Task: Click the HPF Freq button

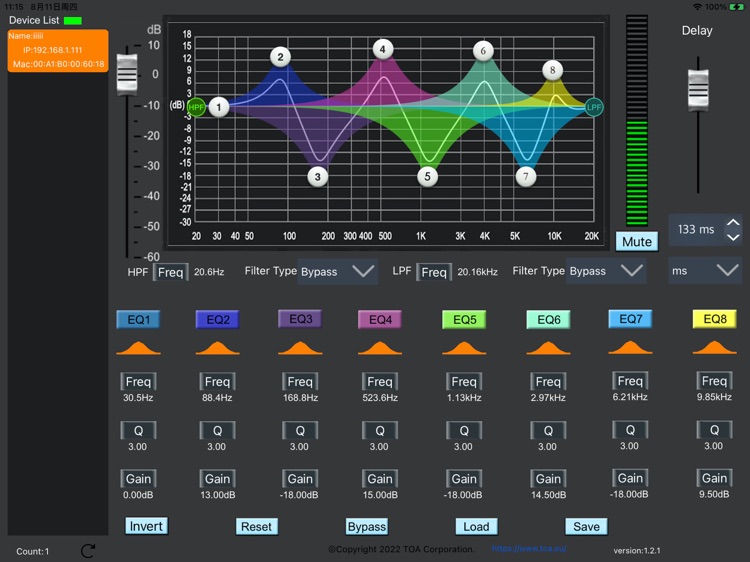Action: (171, 273)
